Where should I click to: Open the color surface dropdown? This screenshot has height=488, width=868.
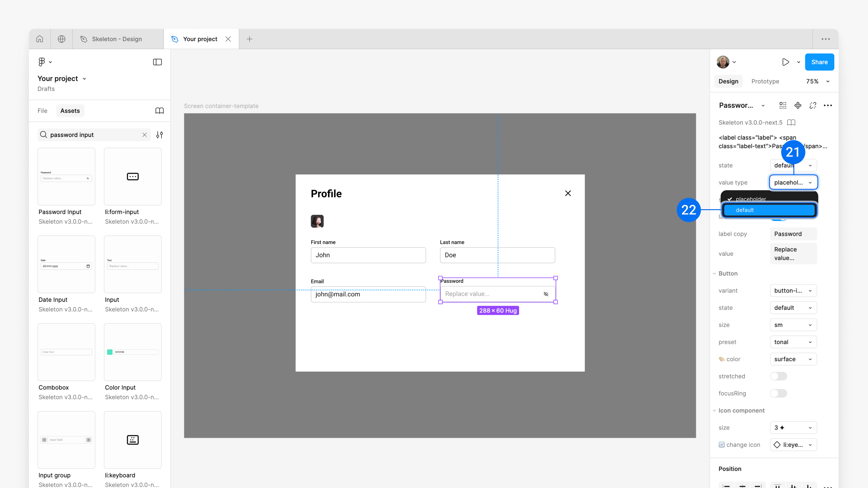coord(793,359)
